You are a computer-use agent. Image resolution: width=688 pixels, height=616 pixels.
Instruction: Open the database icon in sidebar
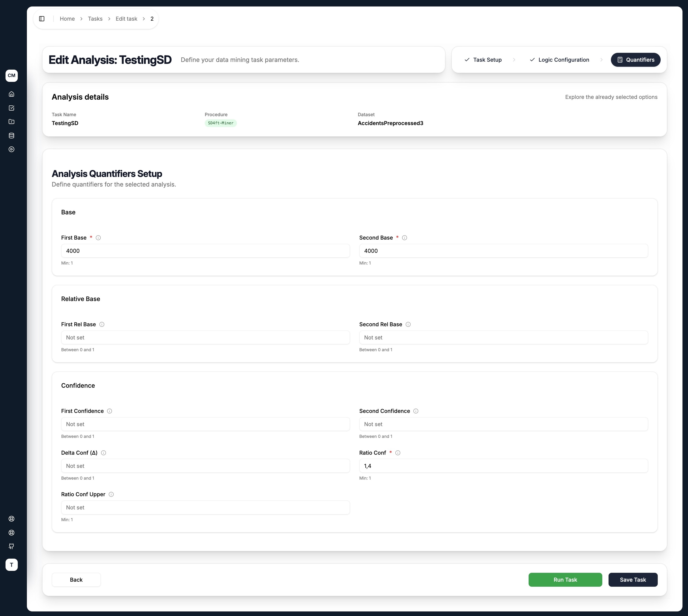click(12, 136)
